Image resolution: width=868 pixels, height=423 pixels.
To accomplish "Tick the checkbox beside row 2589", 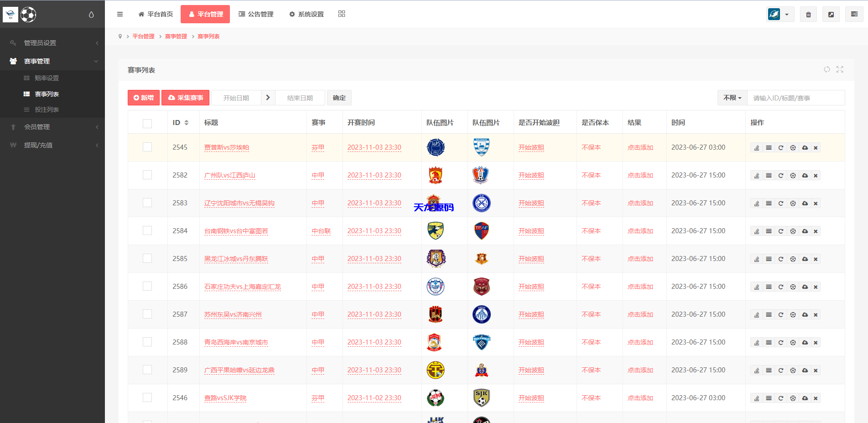I will (x=147, y=370).
